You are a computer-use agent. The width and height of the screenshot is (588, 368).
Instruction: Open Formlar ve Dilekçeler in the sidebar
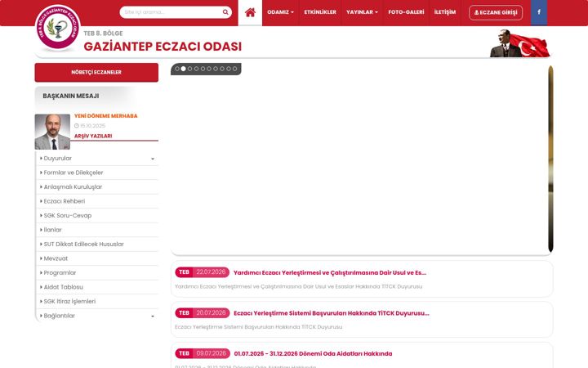73,173
